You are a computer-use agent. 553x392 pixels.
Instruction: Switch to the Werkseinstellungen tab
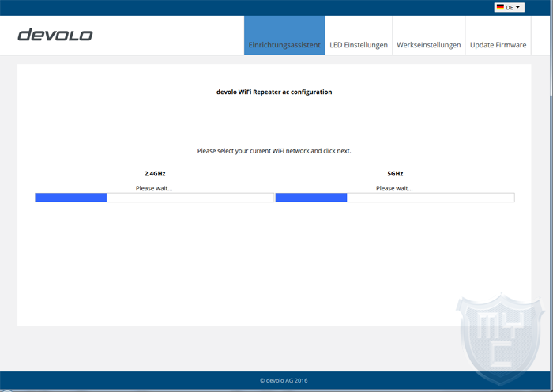tap(429, 36)
